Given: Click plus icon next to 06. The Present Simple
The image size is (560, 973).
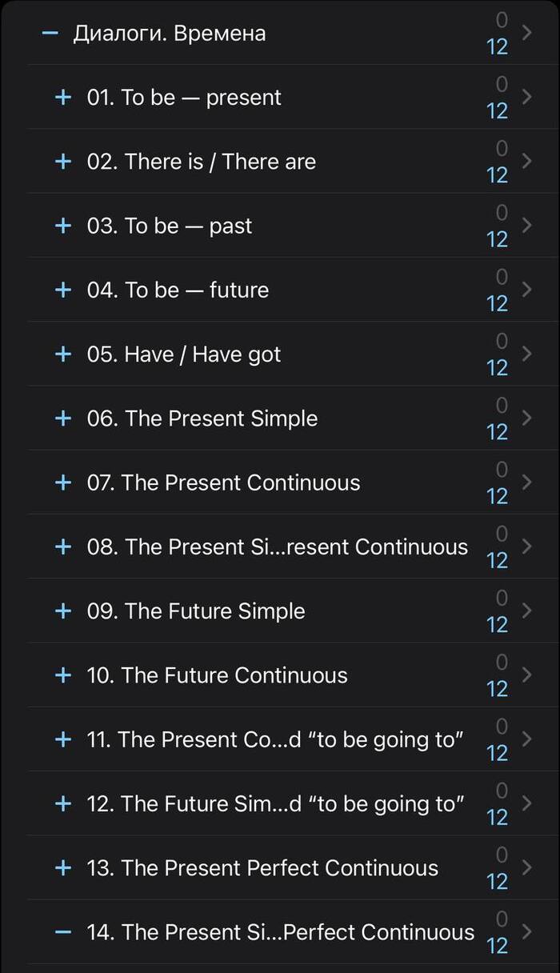Looking at the screenshot, I should click(x=62, y=418).
